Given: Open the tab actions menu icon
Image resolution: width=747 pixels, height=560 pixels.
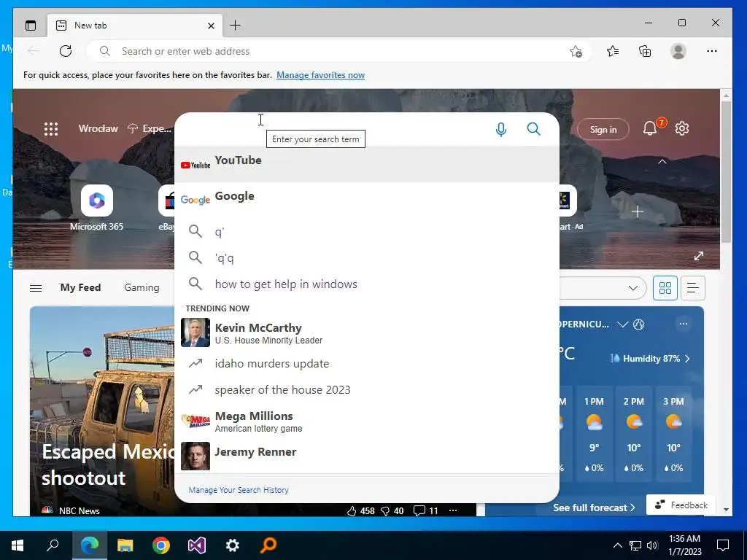Looking at the screenshot, I should pyautogui.click(x=31, y=26).
